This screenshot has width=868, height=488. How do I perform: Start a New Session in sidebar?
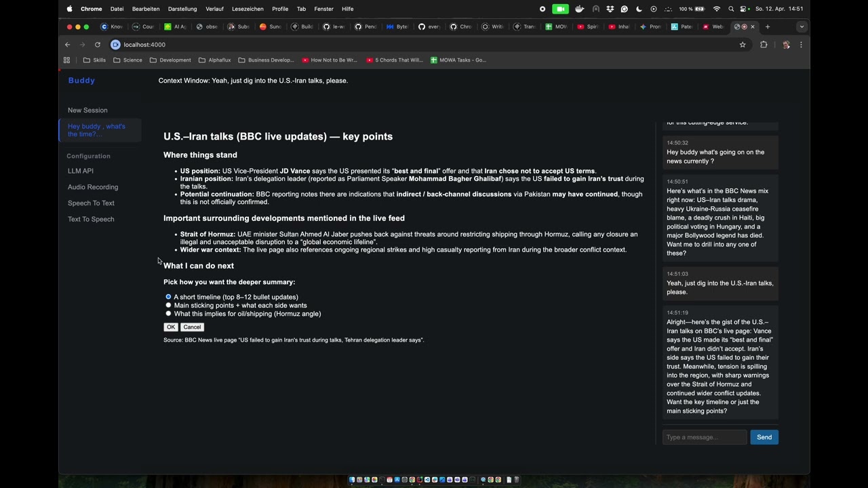[x=87, y=110]
